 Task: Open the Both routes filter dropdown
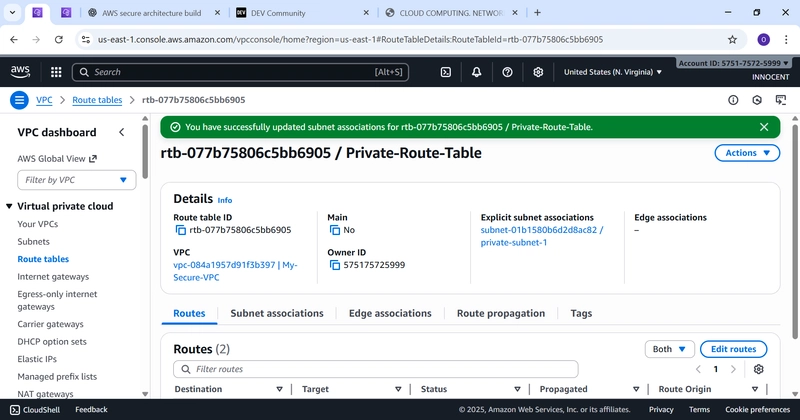669,349
